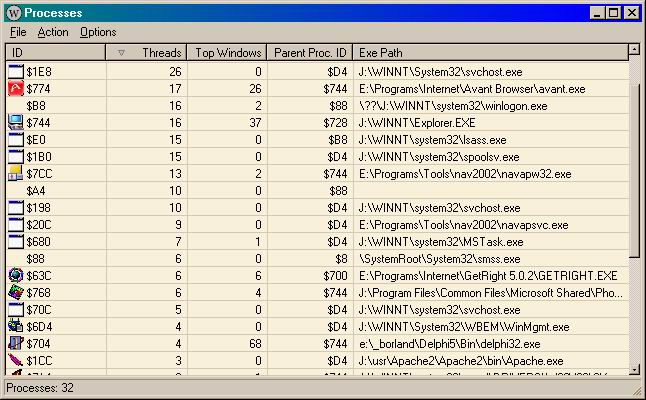Viewport: 646px width, 400px height.
Task: Click parent proc ID $700
Action: [335, 276]
